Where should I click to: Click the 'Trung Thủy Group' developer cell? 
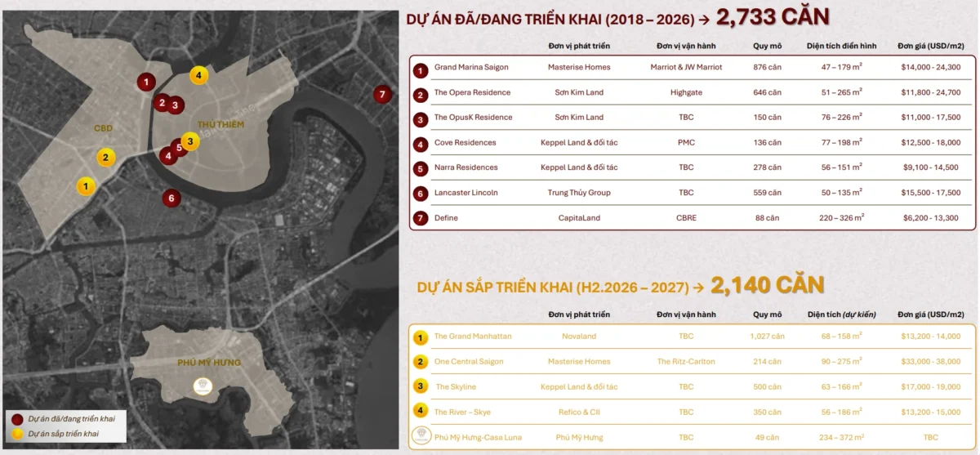(x=579, y=193)
